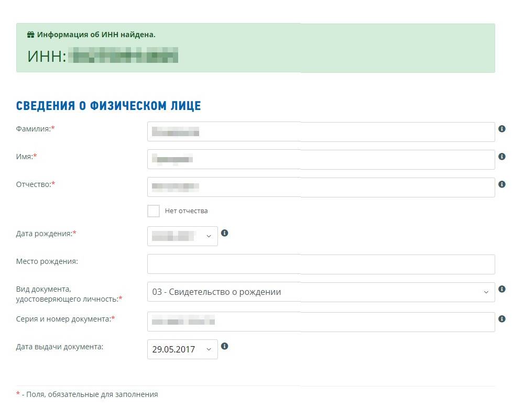
Task: Open the Дата рождения date dropdown
Action: (182, 236)
